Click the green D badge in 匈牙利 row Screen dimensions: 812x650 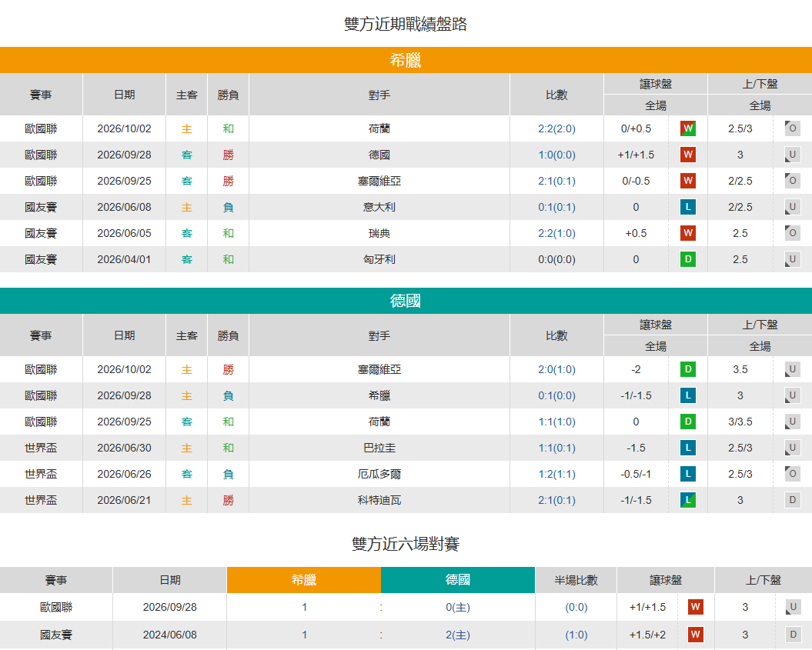coord(688,259)
